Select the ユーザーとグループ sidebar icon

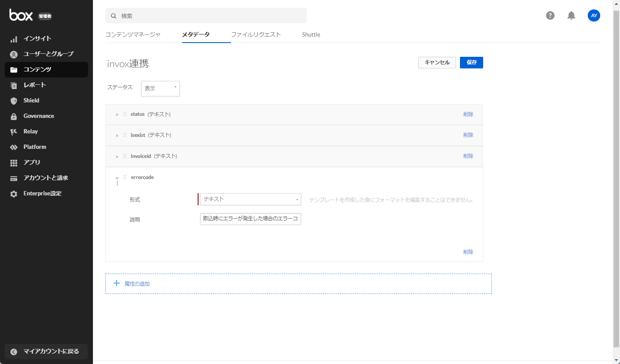[x=13, y=54]
